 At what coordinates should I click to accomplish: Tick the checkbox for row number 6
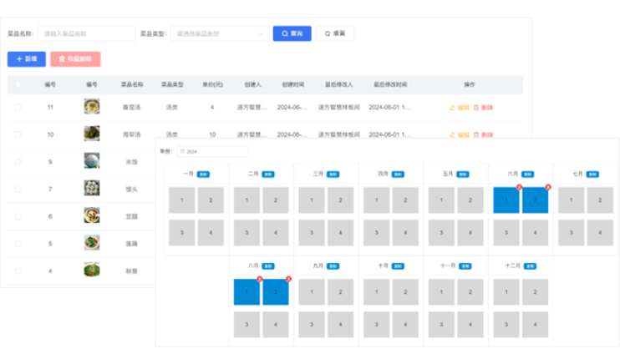(18, 216)
